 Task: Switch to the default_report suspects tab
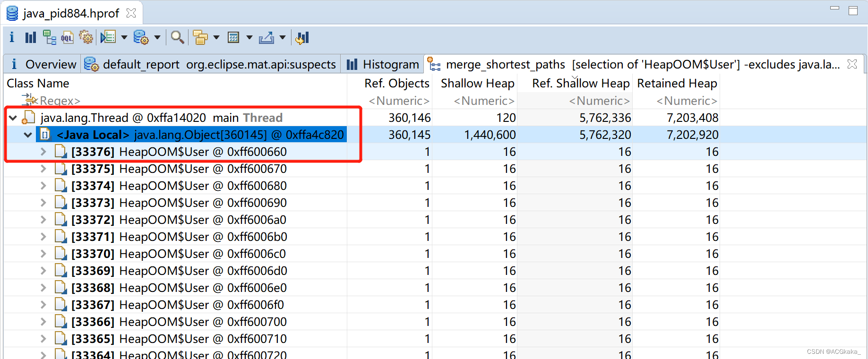[211, 64]
